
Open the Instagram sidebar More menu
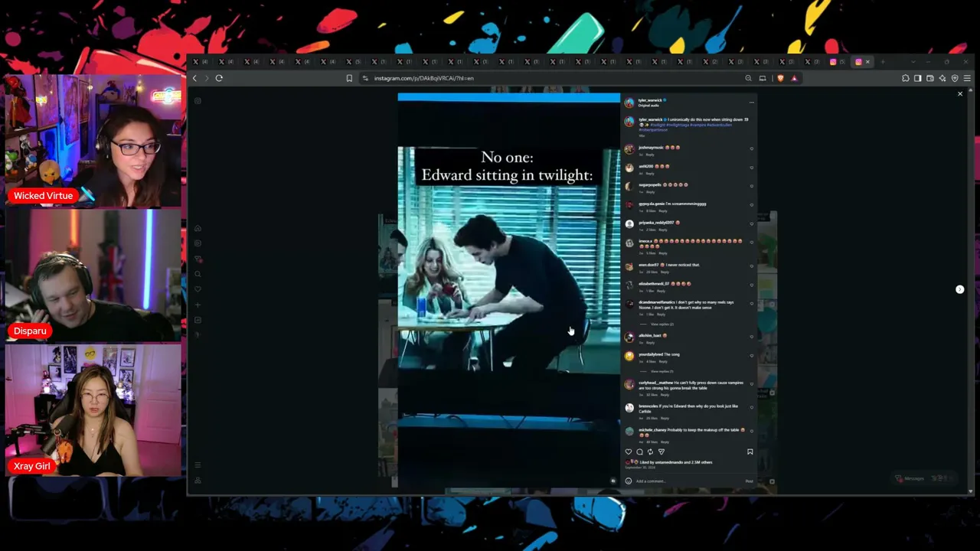coord(198,465)
